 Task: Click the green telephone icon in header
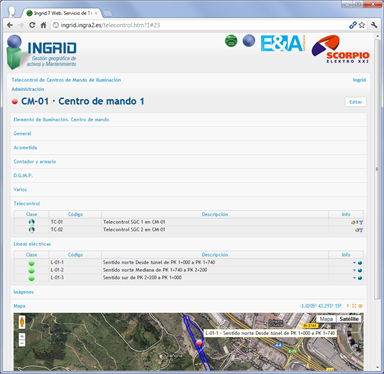[x=231, y=41]
